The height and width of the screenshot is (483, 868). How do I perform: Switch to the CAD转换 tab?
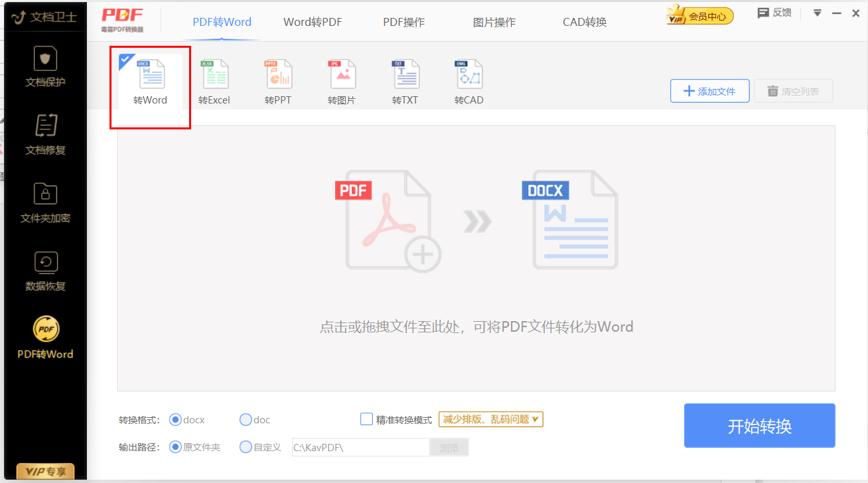click(584, 22)
